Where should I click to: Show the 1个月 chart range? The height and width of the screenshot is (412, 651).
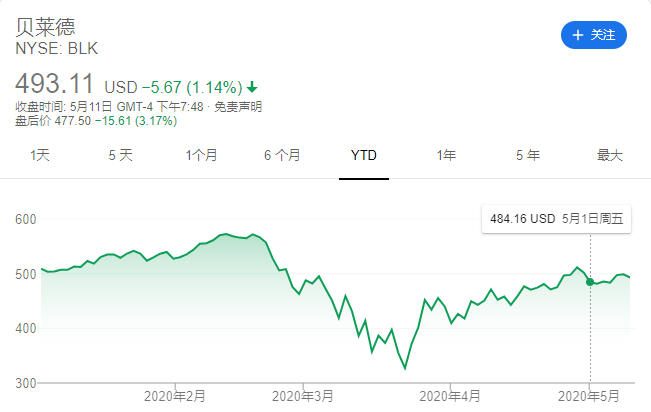tap(201, 155)
